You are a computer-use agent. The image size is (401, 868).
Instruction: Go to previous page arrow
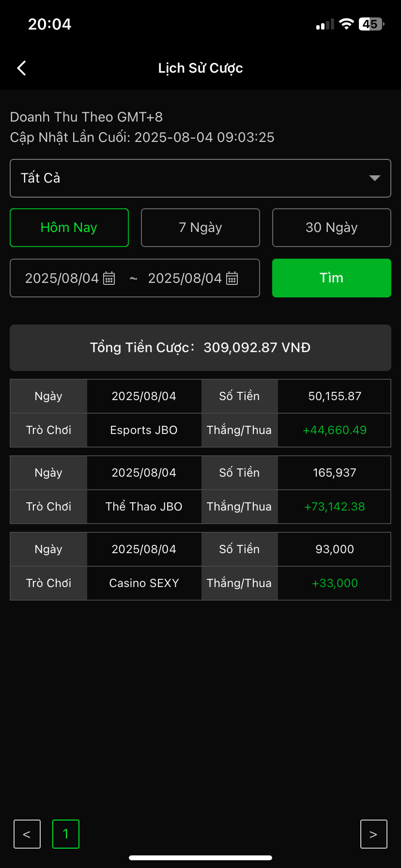pos(27,834)
